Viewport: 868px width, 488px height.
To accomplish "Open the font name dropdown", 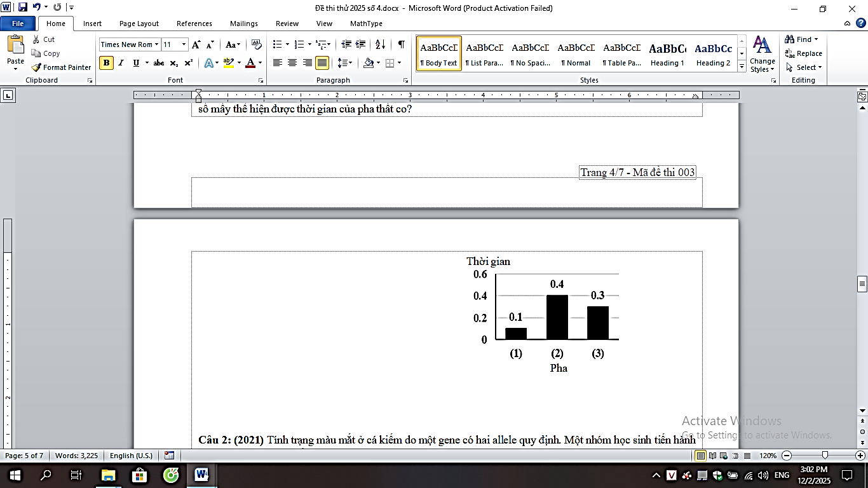I will click(157, 44).
